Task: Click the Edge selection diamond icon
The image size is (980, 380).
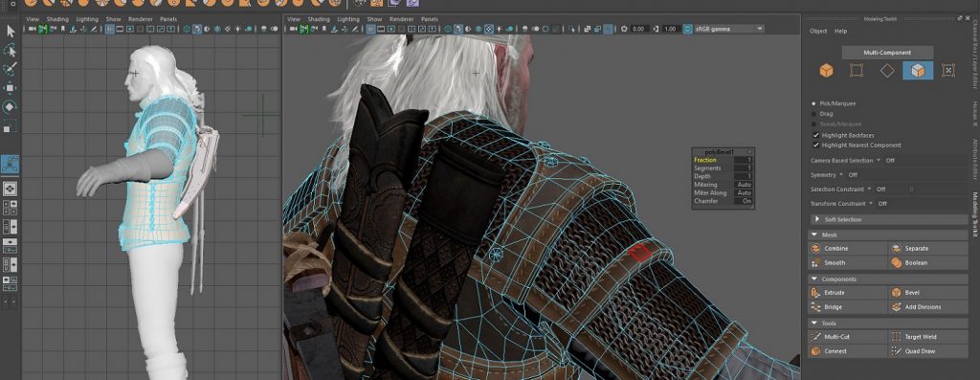Action: (887, 71)
